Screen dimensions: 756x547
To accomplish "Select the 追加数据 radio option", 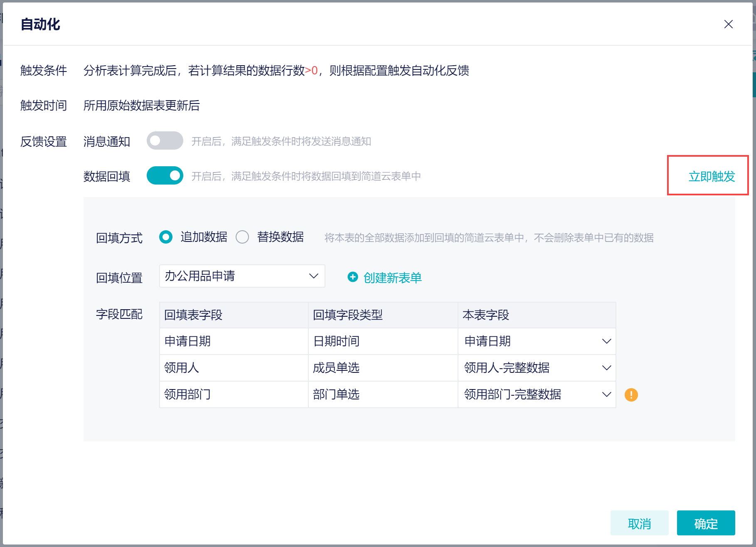I will click(166, 237).
